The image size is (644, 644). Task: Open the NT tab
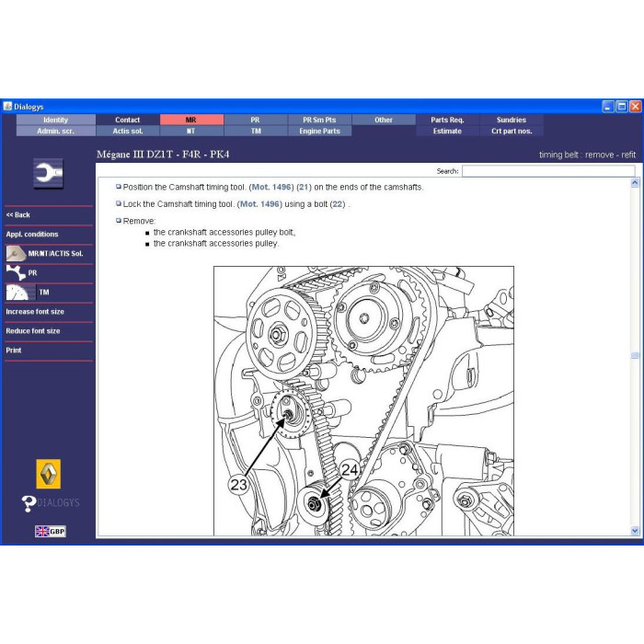click(191, 131)
